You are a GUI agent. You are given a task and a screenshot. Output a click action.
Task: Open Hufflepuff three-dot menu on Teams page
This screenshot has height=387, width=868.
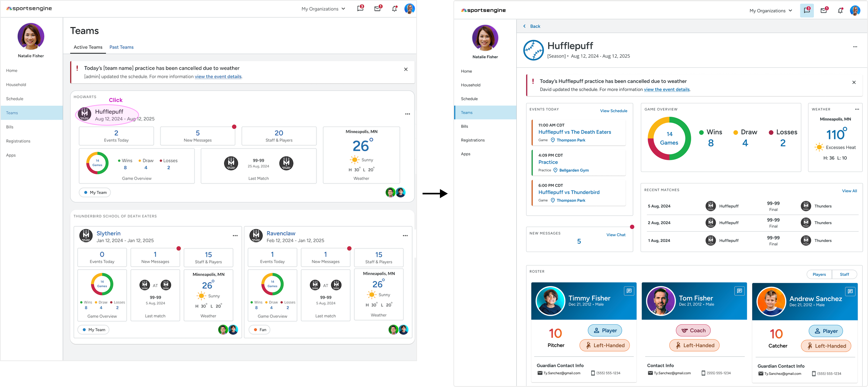(x=407, y=114)
